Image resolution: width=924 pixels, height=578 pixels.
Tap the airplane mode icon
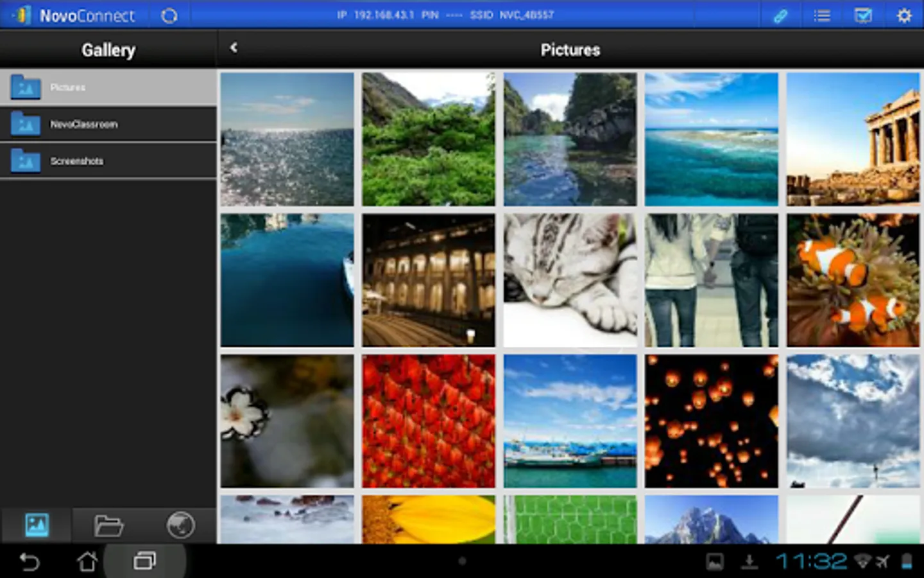coord(883,562)
